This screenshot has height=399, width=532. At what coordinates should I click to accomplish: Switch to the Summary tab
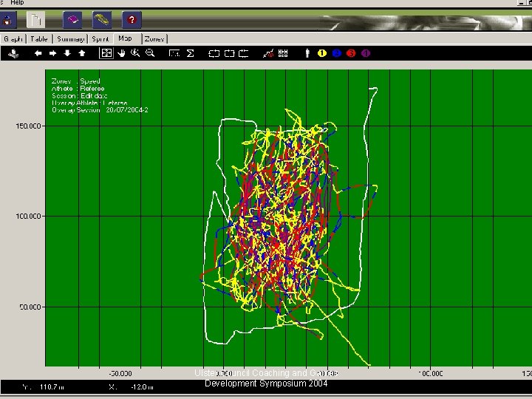click(71, 39)
